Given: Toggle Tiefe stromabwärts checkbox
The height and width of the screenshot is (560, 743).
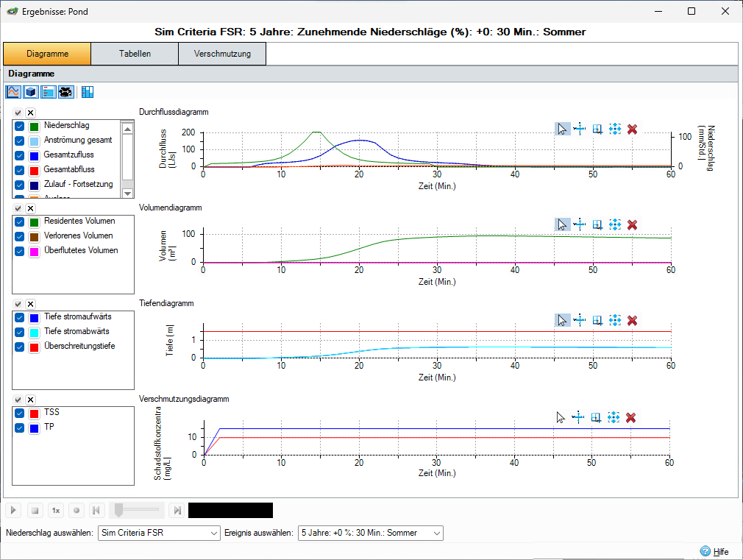Looking at the screenshot, I should pos(19,333).
